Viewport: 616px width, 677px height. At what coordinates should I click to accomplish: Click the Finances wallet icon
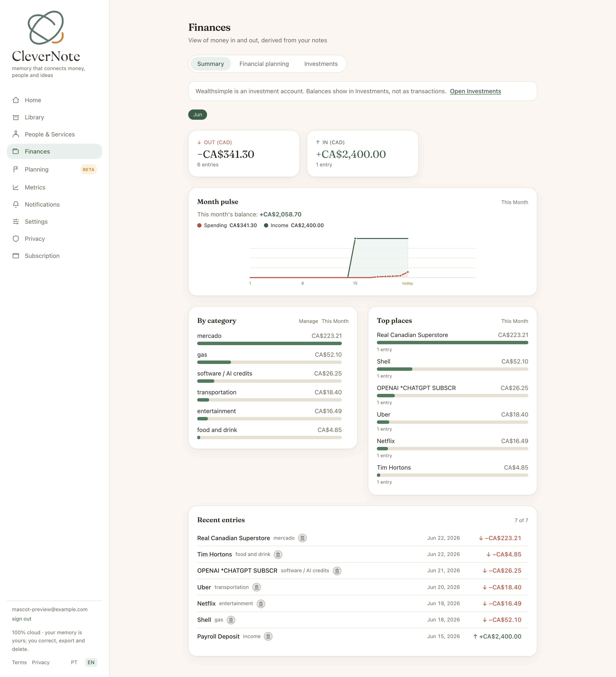point(16,151)
